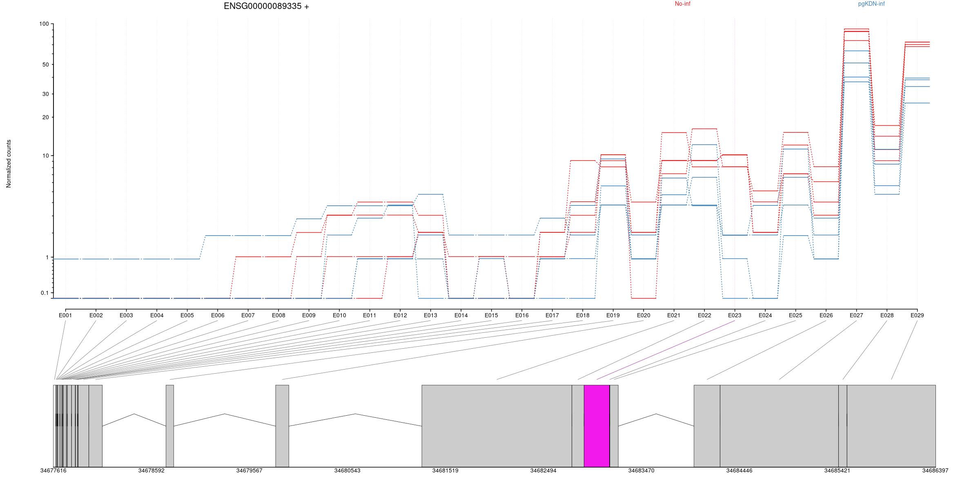This screenshot has width=980, height=490.
Task: Click the E016 exon label
Action: point(522,315)
